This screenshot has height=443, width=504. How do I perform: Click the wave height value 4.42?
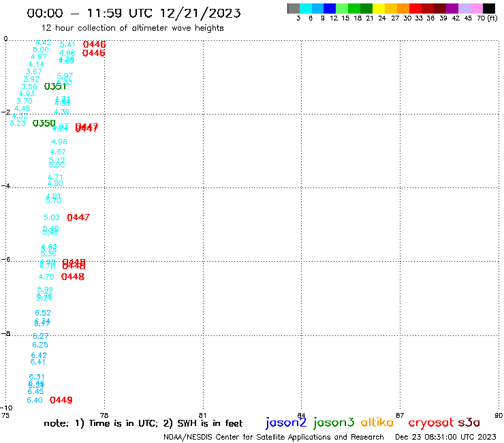(44, 42)
